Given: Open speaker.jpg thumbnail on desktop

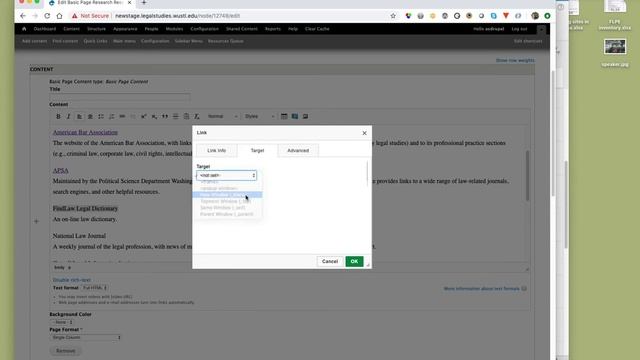Looking at the screenshot, I should (x=615, y=47).
